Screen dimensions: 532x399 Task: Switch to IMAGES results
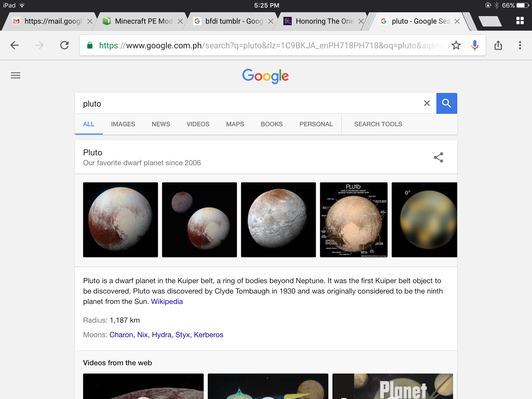[123, 124]
